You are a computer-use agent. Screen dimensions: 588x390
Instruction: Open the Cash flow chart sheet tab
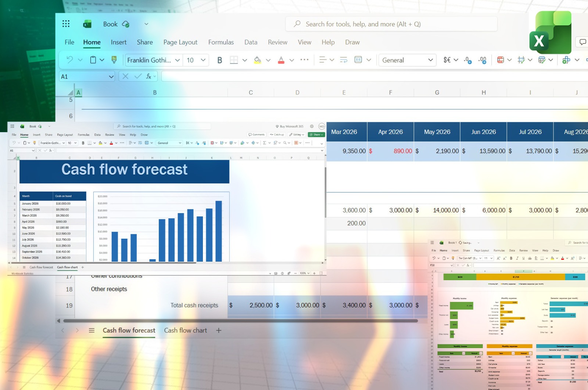185,330
